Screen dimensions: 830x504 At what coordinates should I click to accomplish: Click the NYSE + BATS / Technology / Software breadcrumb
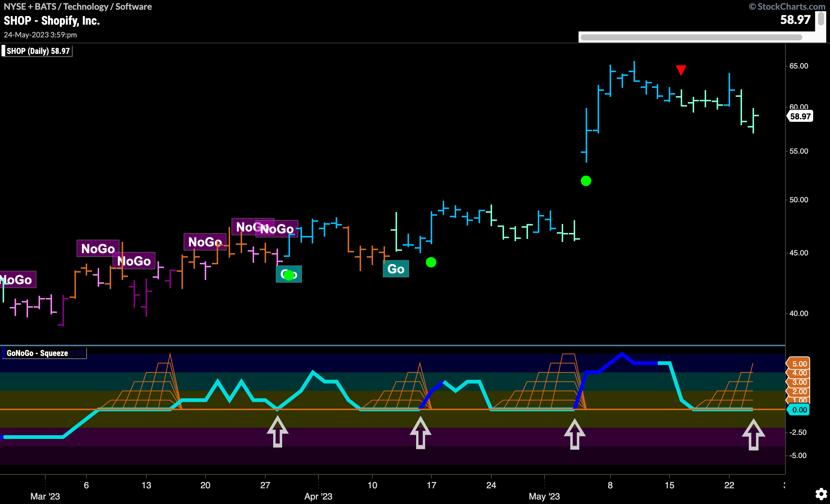pos(78,7)
